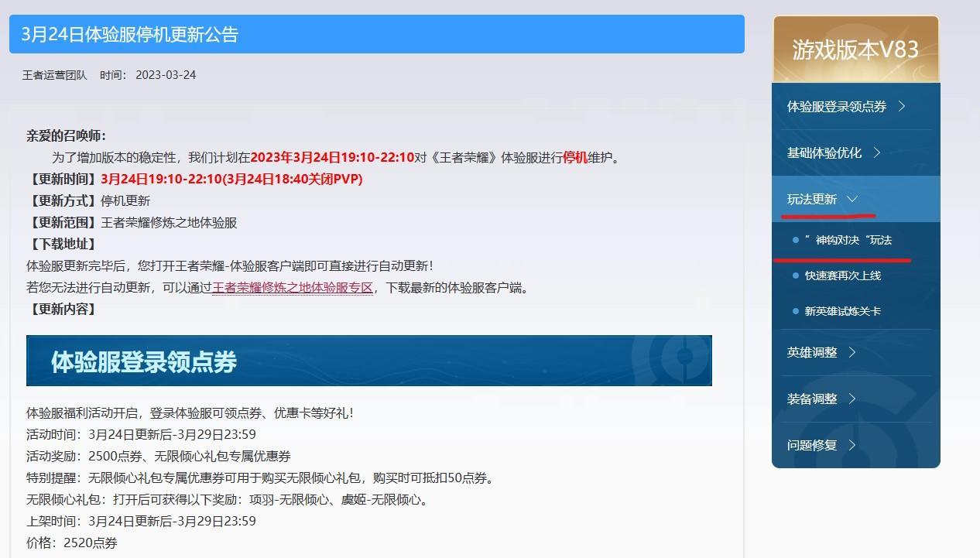
Task: Click the 体验服登录领点券 banner image
Action: click(x=369, y=360)
